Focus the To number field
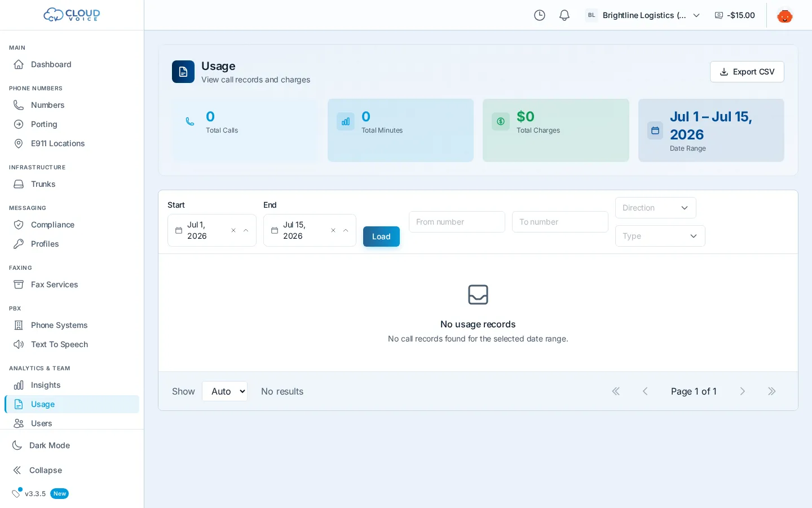The height and width of the screenshot is (508, 812). pyautogui.click(x=560, y=222)
